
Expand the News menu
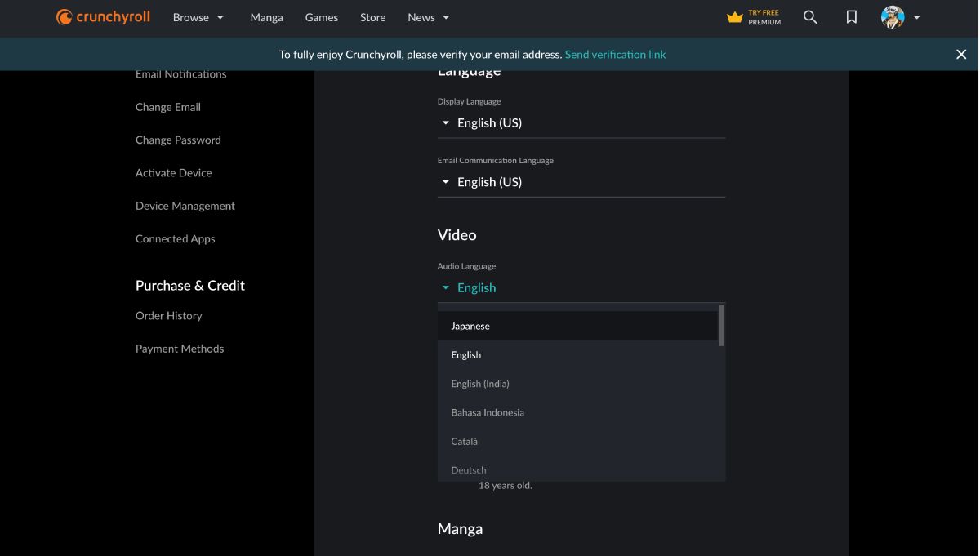[429, 17]
